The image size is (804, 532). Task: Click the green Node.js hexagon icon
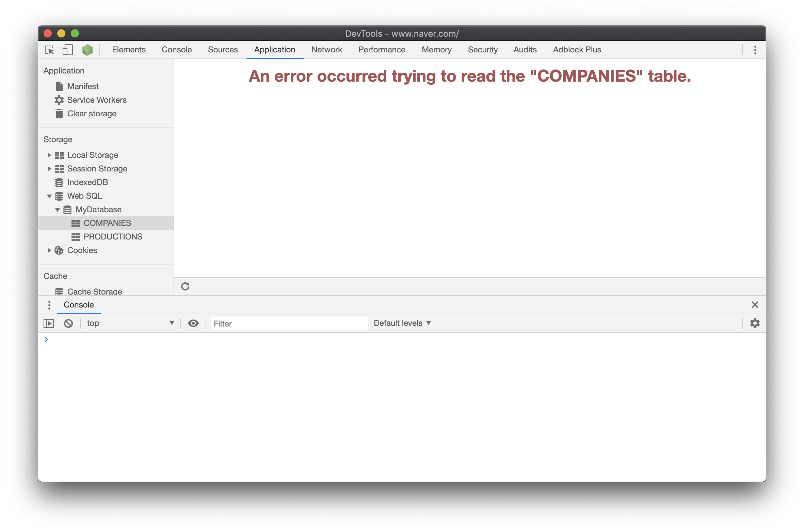(x=87, y=50)
